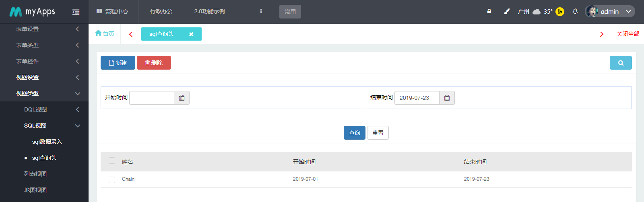Click the three-dot more menu icon

[x=261, y=11]
